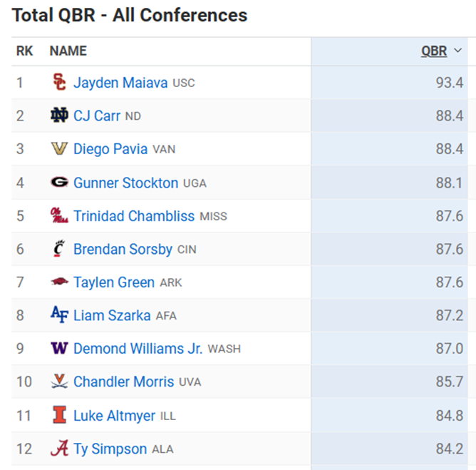Click the Illinois team logo

(x=60, y=415)
